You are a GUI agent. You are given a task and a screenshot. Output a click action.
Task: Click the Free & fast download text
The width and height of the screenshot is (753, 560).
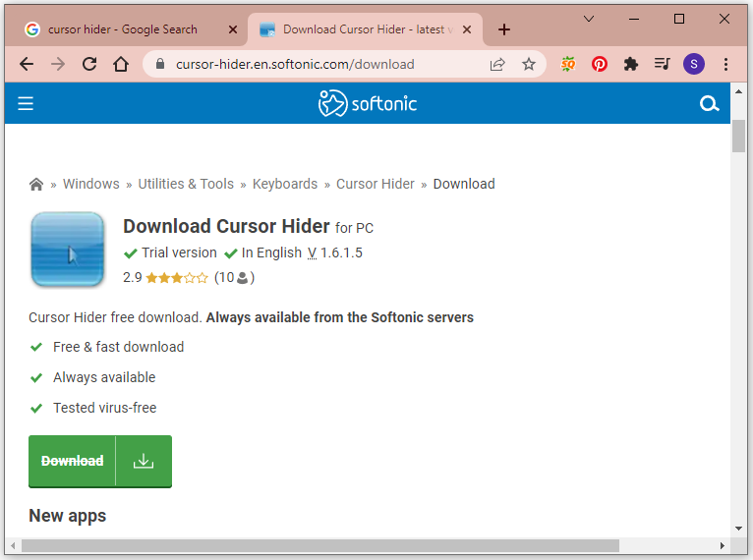pos(118,347)
